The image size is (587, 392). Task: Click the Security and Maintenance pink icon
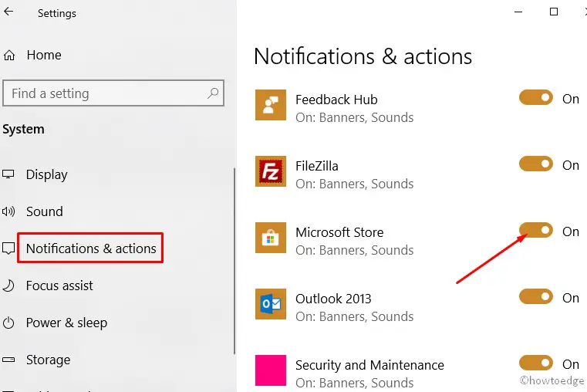270,370
